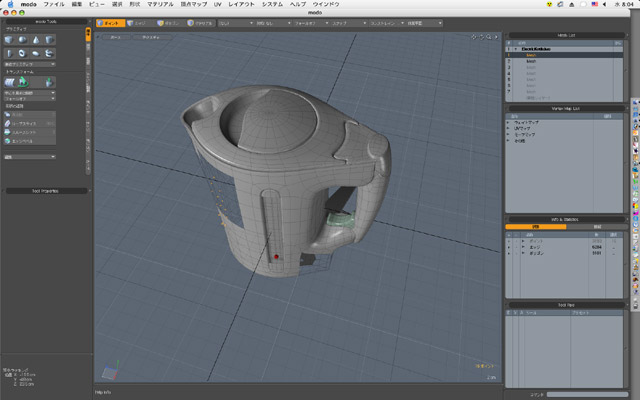This screenshot has width=640, height=400.
Task: Open the Apple menu
Action: [x=11, y=4]
